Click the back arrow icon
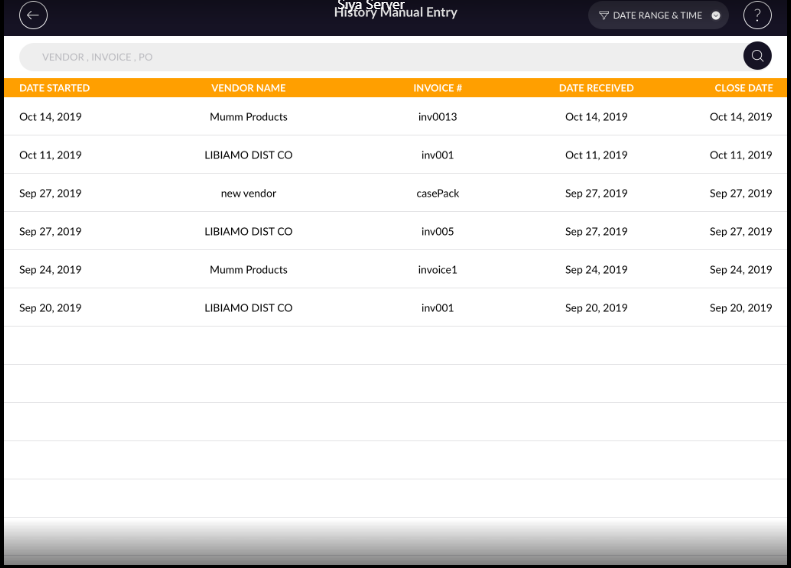Image resolution: width=791 pixels, height=568 pixels. (33, 15)
